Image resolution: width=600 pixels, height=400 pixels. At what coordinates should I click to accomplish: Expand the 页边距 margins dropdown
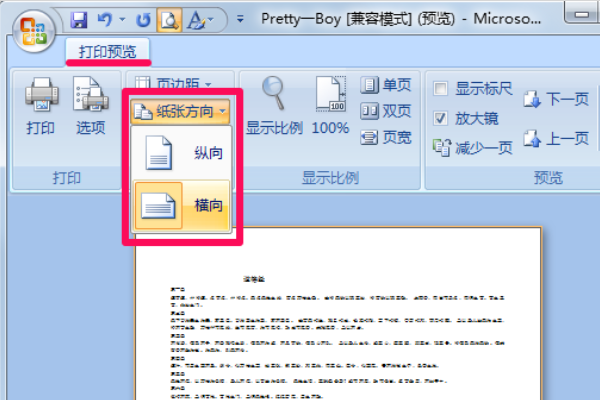(x=174, y=82)
